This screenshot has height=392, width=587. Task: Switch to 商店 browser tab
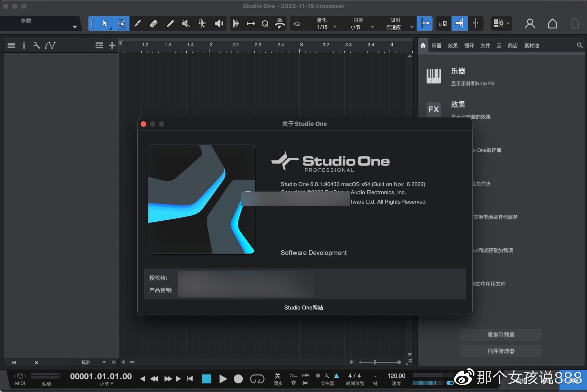[x=513, y=46]
